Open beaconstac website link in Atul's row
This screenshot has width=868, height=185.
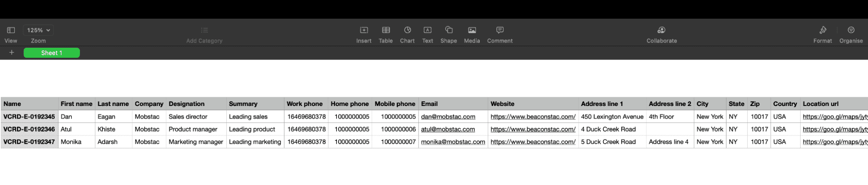[x=533, y=129]
